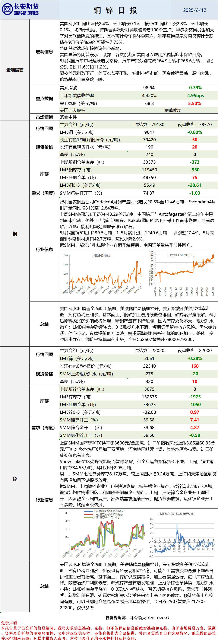
Task: Click the LME锌库存 change -1975
Action: point(195,397)
